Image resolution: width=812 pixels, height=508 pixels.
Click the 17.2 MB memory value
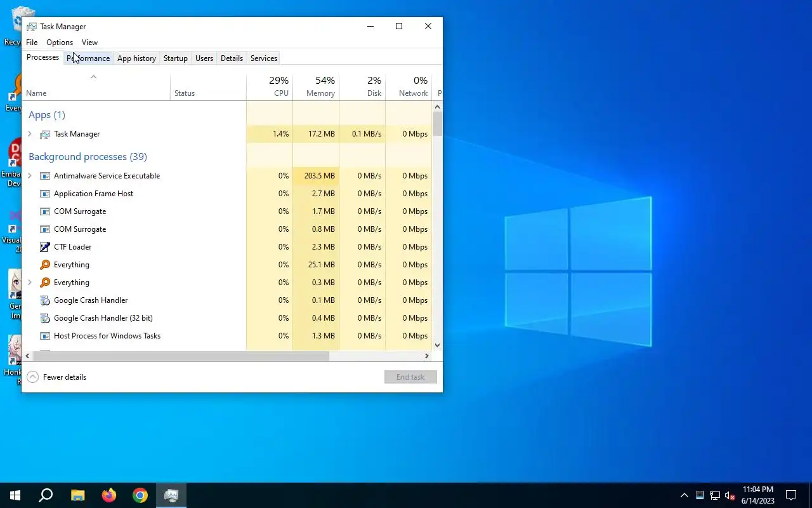click(x=321, y=134)
